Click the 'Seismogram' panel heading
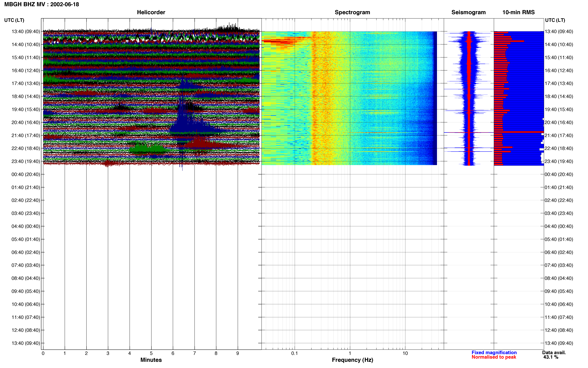588x368 pixels. 468,12
